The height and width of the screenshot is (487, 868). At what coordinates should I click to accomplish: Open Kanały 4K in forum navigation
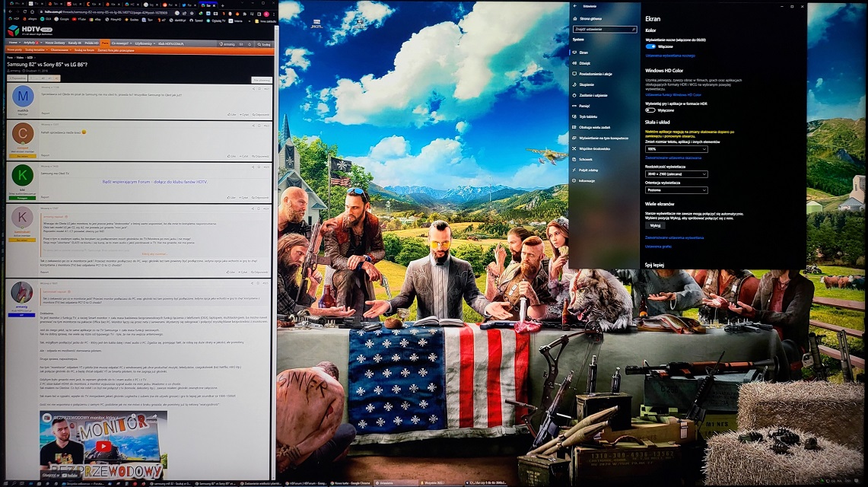(x=75, y=43)
